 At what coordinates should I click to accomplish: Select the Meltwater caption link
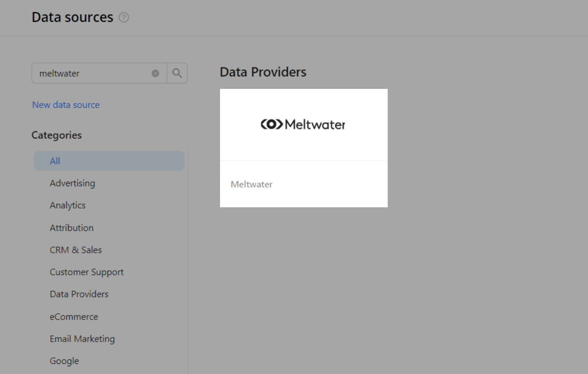coord(251,184)
